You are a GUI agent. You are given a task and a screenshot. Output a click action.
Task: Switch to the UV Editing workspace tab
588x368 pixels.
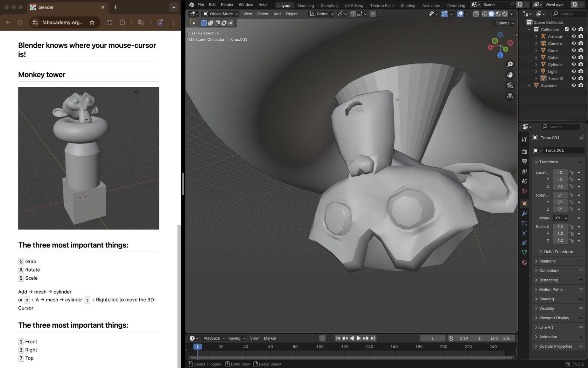(354, 5)
